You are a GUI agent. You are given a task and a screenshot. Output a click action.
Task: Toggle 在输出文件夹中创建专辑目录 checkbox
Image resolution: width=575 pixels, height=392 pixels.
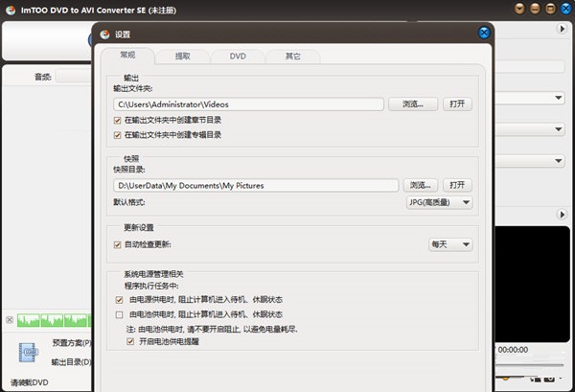coord(117,135)
